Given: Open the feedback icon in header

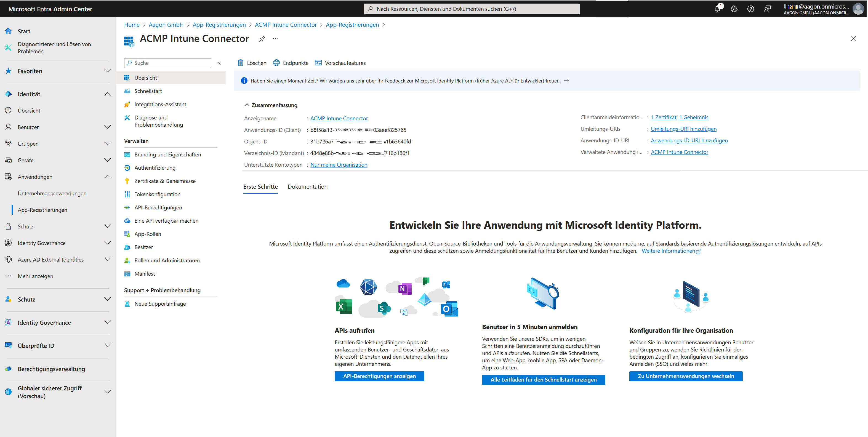Looking at the screenshot, I should (x=767, y=9).
